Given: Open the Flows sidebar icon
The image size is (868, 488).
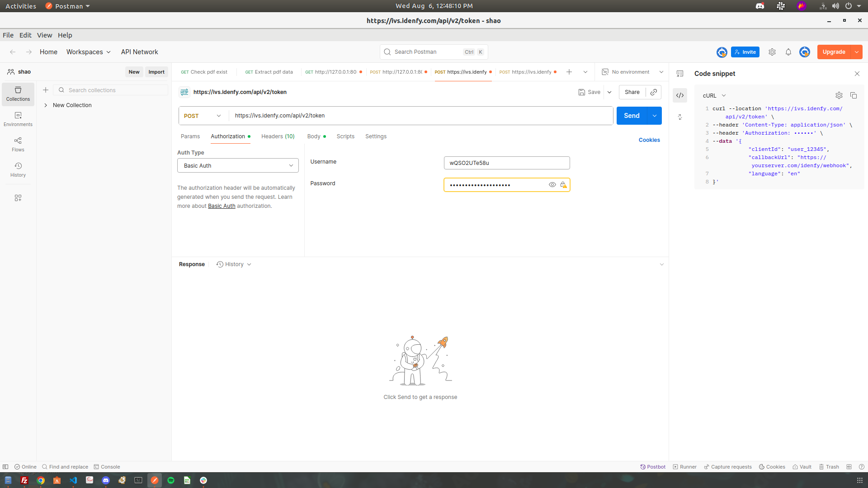Looking at the screenshot, I should coord(18,144).
